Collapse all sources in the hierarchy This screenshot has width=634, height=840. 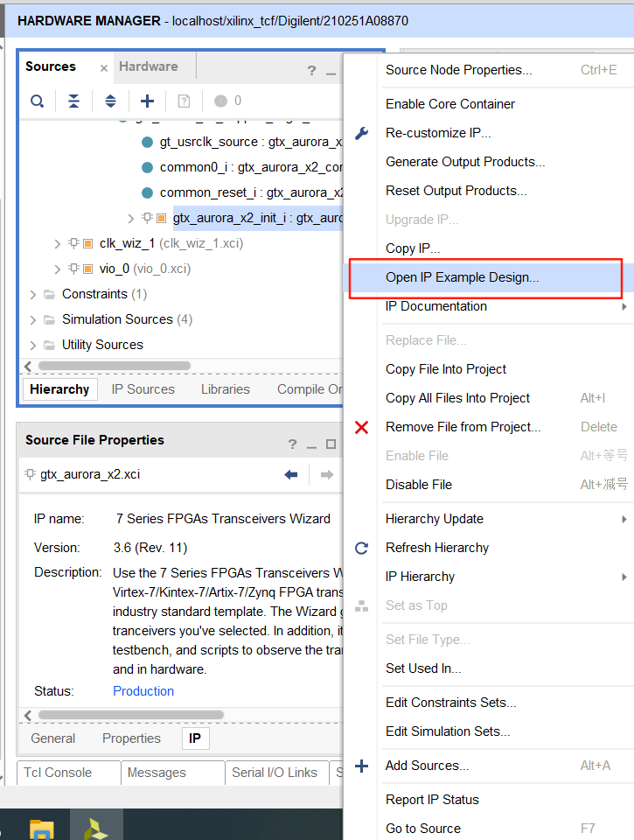73,101
